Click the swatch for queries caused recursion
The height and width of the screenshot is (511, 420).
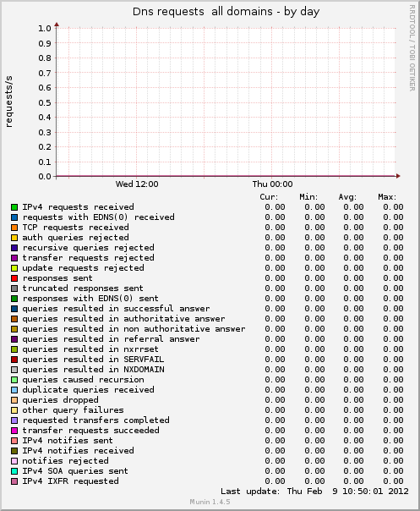pyautogui.click(x=14, y=380)
